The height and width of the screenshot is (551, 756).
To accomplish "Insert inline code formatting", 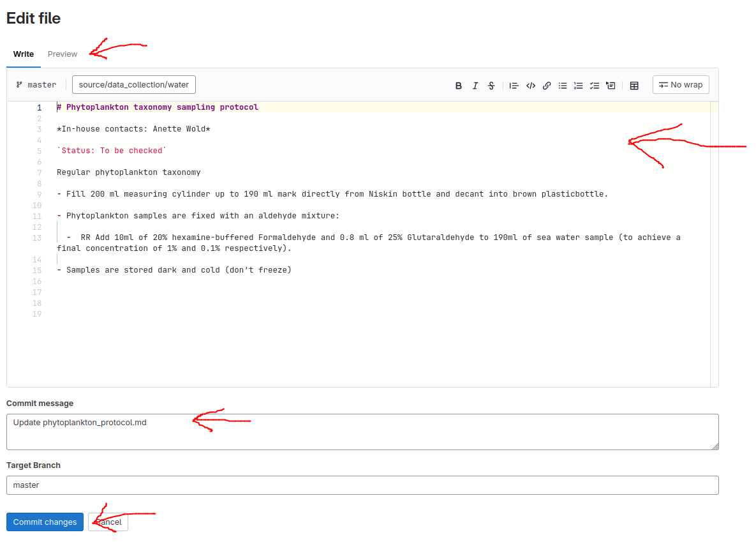I will pyautogui.click(x=530, y=86).
